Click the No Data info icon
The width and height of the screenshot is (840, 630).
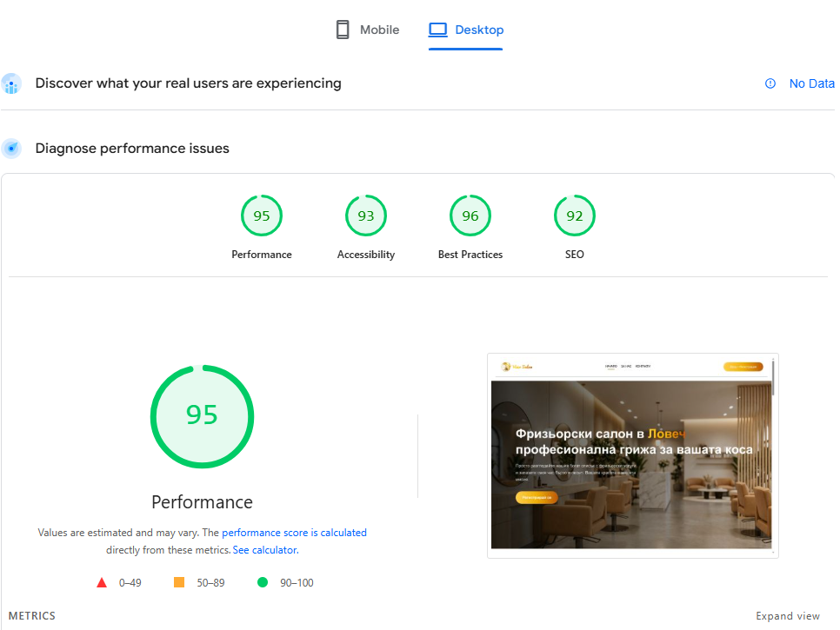point(770,83)
